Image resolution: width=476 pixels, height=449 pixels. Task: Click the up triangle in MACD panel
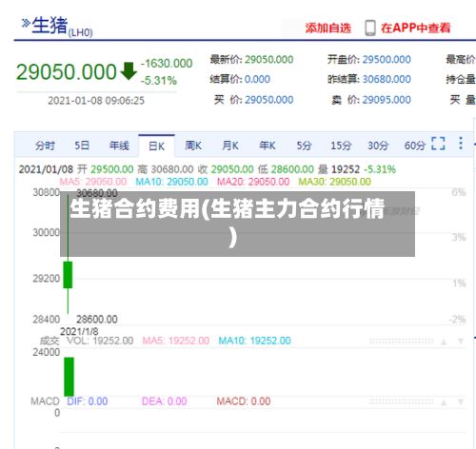[x=444, y=402]
